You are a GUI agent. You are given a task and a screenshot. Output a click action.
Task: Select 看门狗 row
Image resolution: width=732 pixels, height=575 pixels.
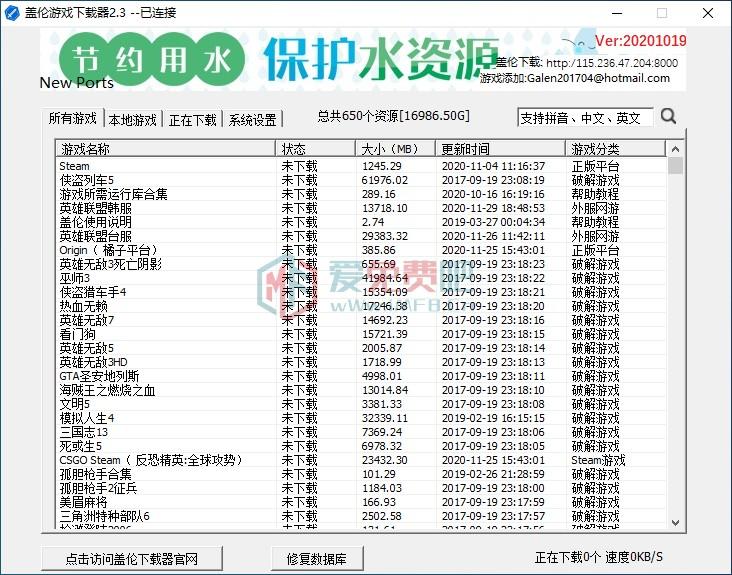tap(361, 334)
